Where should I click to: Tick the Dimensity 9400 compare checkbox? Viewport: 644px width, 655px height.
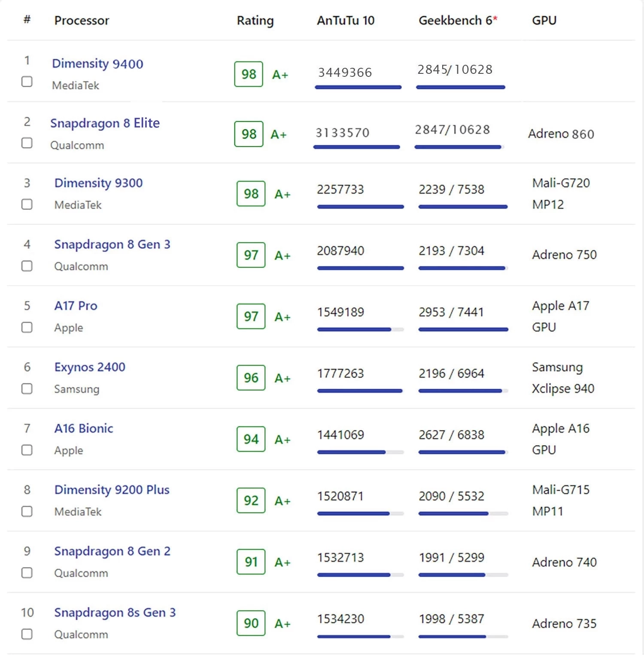[x=27, y=82]
